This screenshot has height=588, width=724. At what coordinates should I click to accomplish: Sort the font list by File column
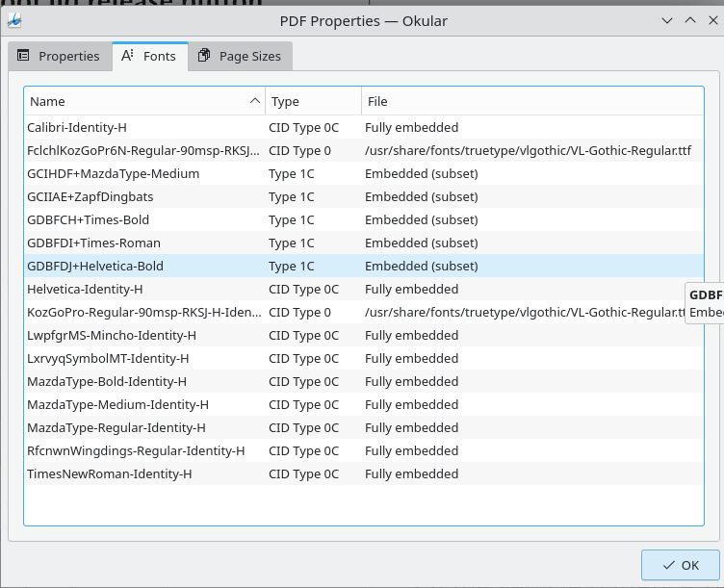point(532,102)
